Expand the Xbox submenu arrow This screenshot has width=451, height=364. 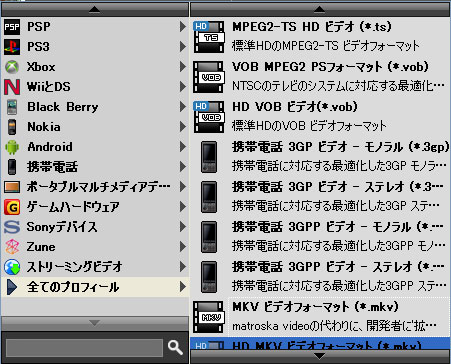click(x=183, y=67)
